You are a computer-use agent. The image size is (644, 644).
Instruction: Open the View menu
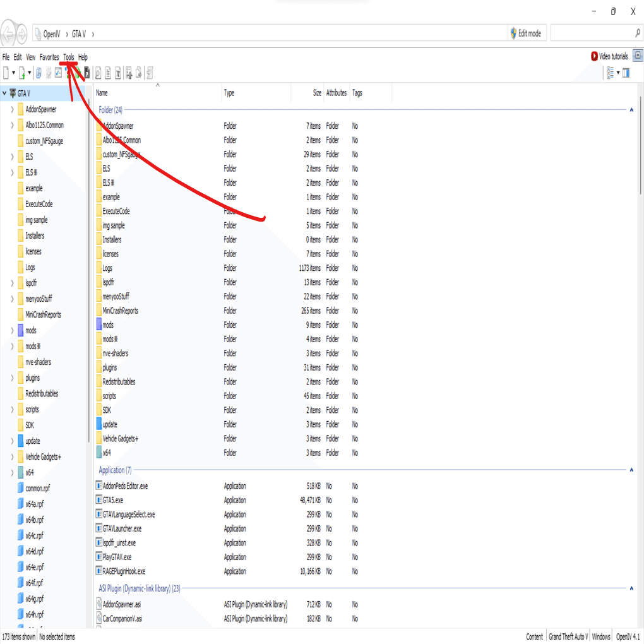[31, 57]
